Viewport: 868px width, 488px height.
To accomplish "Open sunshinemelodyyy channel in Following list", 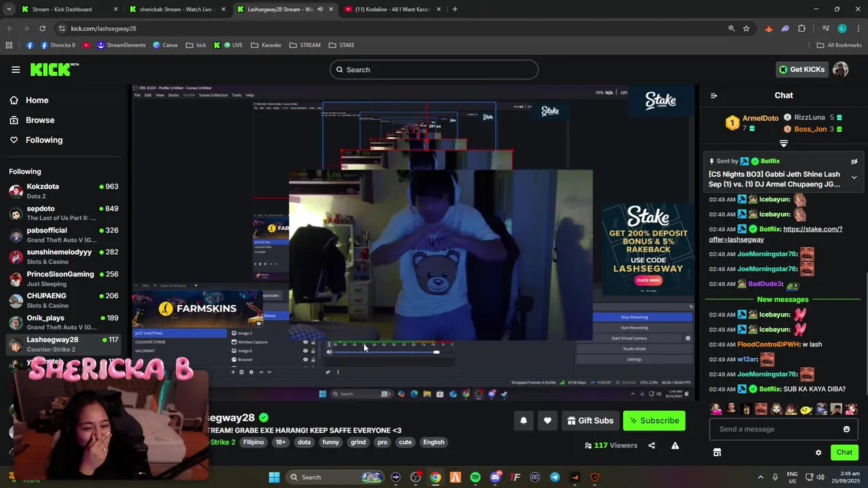I will [x=64, y=256].
